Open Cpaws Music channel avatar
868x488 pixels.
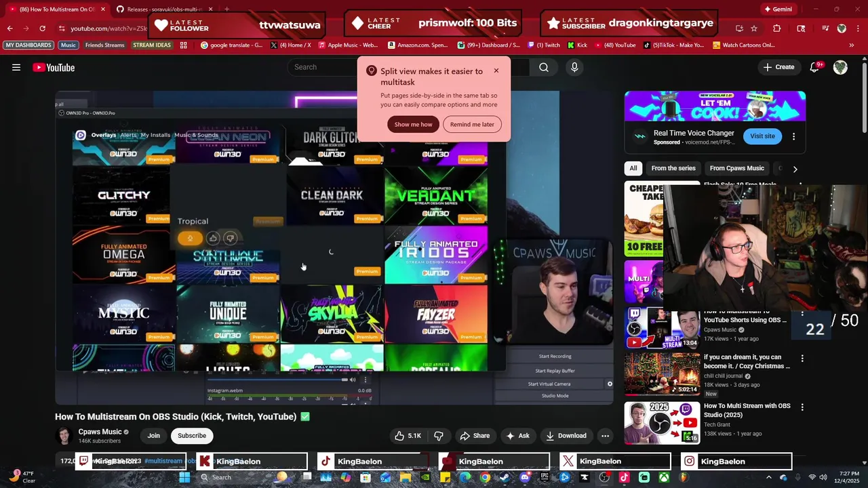click(x=64, y=436)
